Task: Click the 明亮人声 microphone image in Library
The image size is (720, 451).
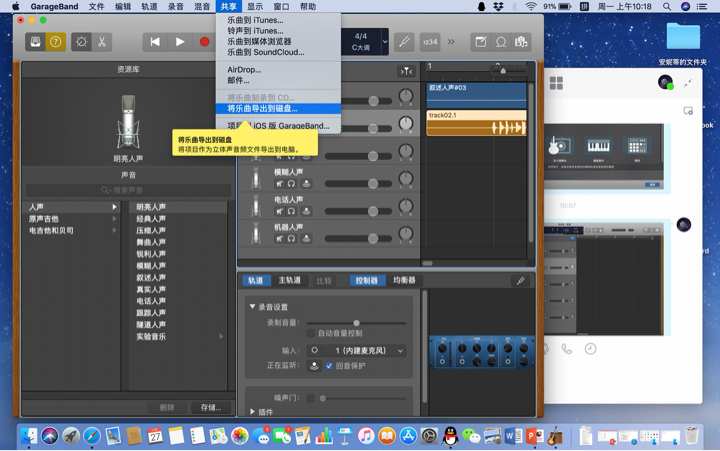Action: click(x=128, y=122)
